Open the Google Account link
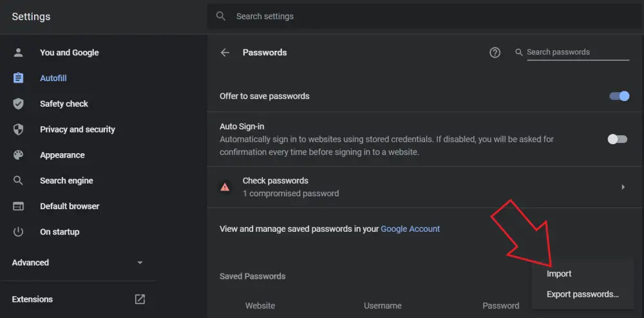 tap(410, 229)
